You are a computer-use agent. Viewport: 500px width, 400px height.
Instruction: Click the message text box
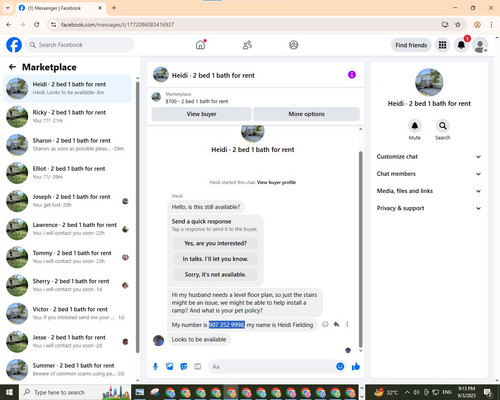(277, 367)
